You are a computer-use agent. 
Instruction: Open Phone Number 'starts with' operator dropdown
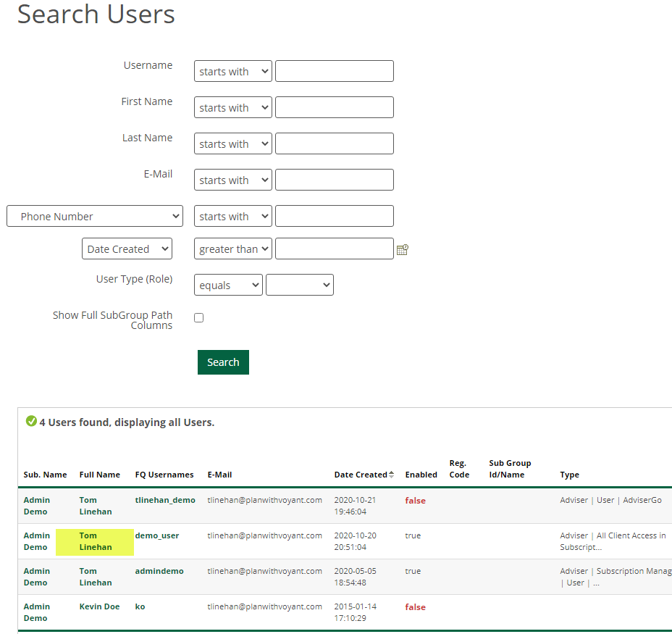pos(232,216)
